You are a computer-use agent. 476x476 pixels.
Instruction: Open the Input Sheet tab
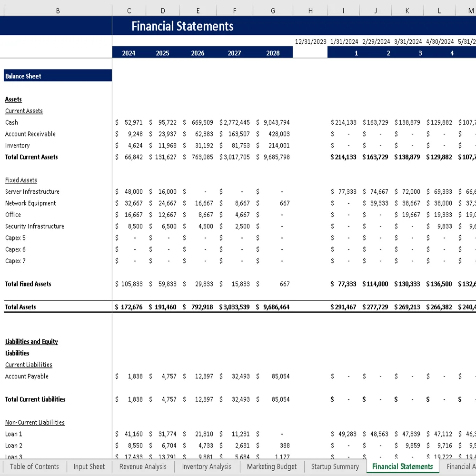pyautogui.click(x=89, y=467)
